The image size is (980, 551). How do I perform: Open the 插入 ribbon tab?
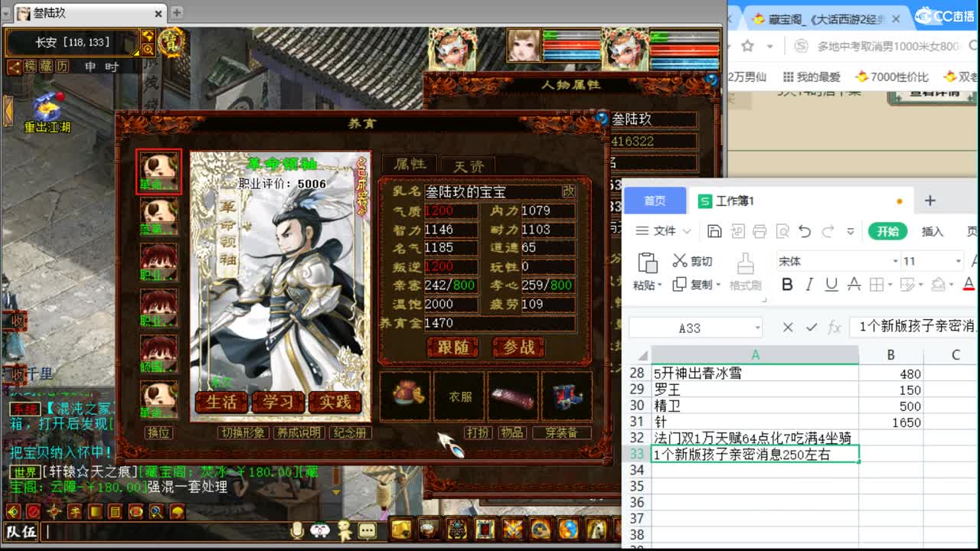[932, 231]
